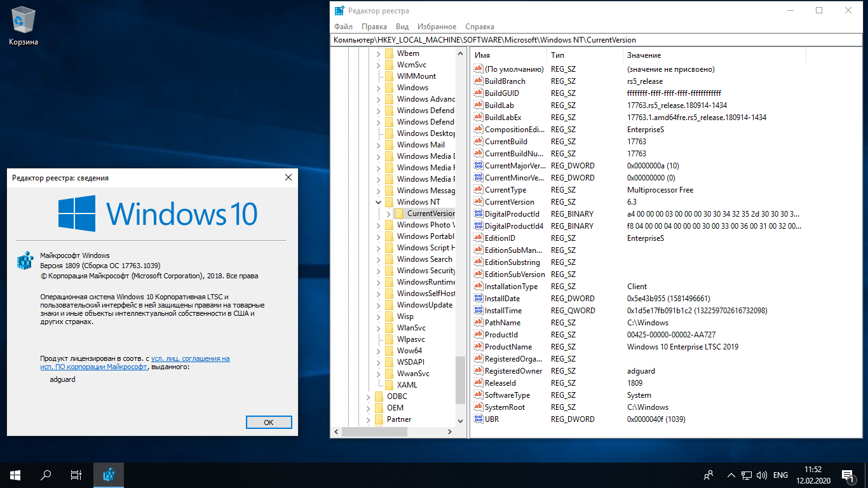Click the ProductName string icon
The height and width of the screenshot is (488, 868).
pos(478,347)
